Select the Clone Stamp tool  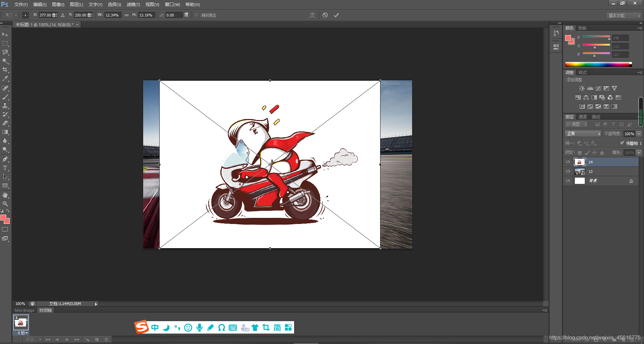click(x=5, y=106)
